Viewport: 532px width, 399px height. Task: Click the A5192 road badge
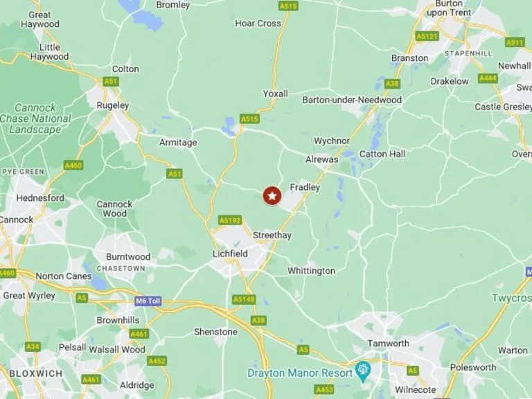pyautogui.click(x=230, y=220)
